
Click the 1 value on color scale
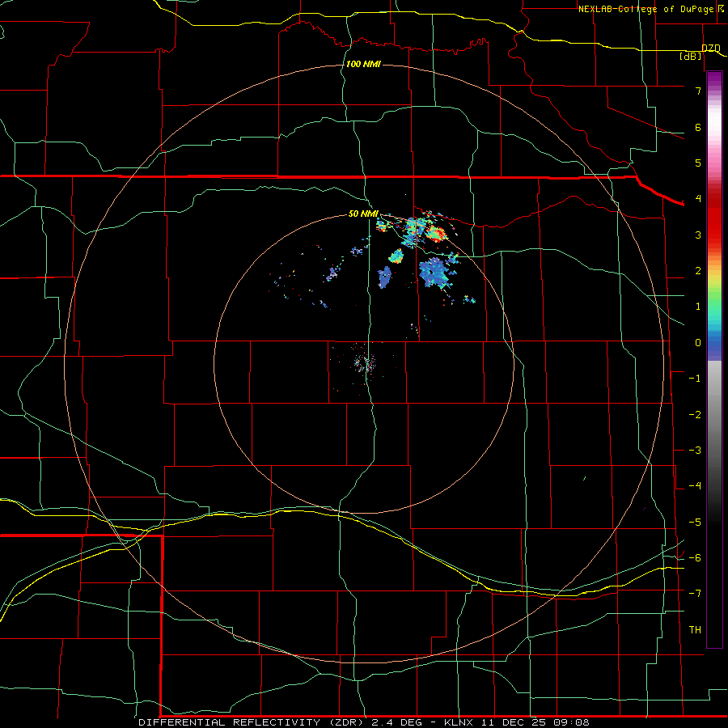[x=698, y=307]
